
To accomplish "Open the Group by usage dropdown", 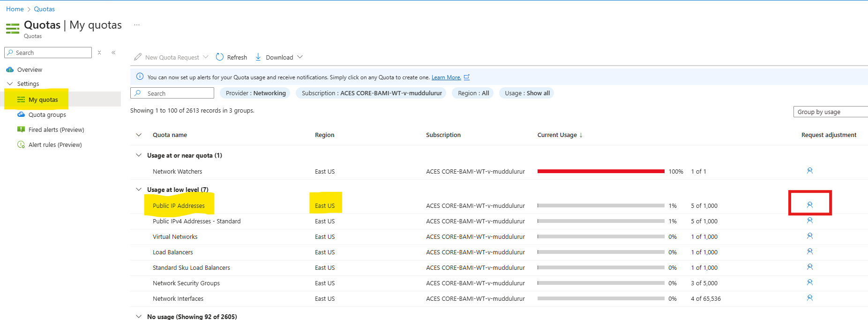I will click(831, 112).
